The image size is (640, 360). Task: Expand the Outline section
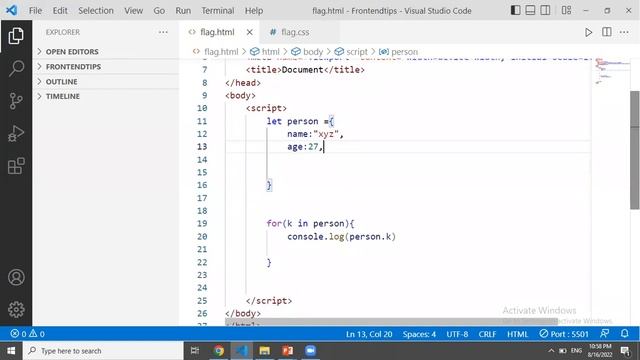(x=106, y=82)
